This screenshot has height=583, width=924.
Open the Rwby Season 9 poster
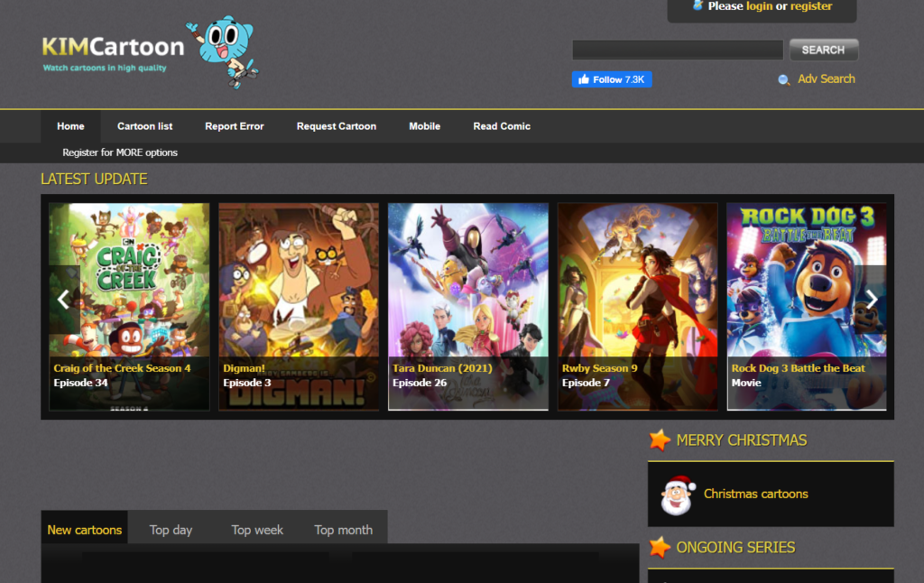[638, 307]
